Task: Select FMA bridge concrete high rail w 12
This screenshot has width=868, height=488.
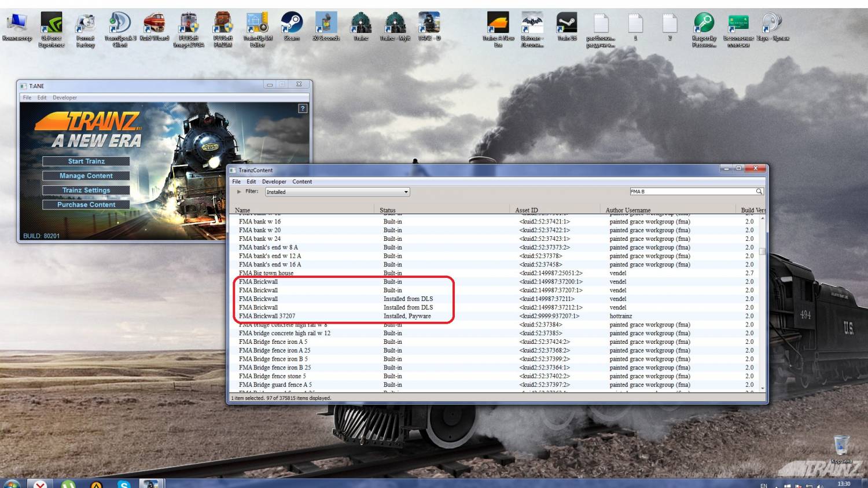Action: coord(494,333)
